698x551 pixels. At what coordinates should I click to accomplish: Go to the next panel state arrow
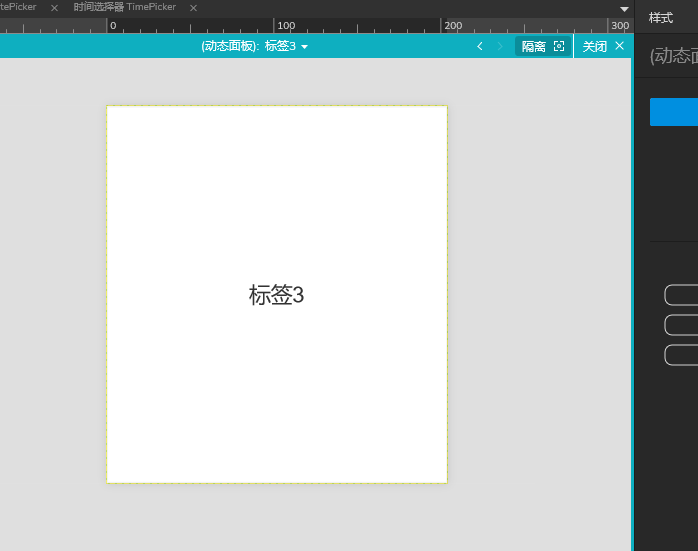(499, 46)
